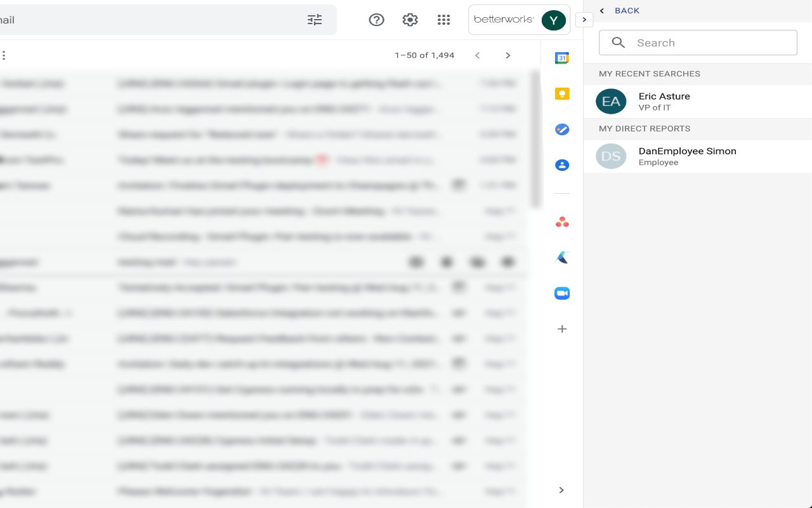
Task: Click the 1–50 of 1,494 page counter
Action: click(x=424, y=55)
